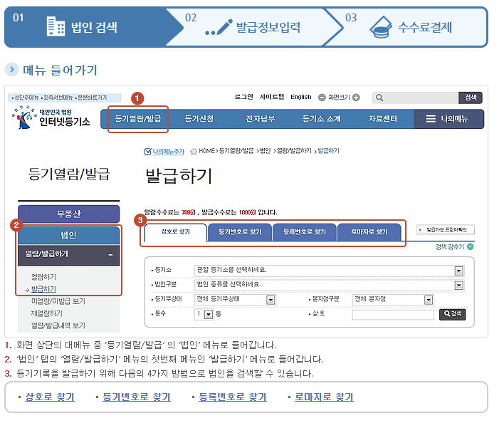Click the 법인 검색 building icon
The image size is (504, 423).
point(56,26)
